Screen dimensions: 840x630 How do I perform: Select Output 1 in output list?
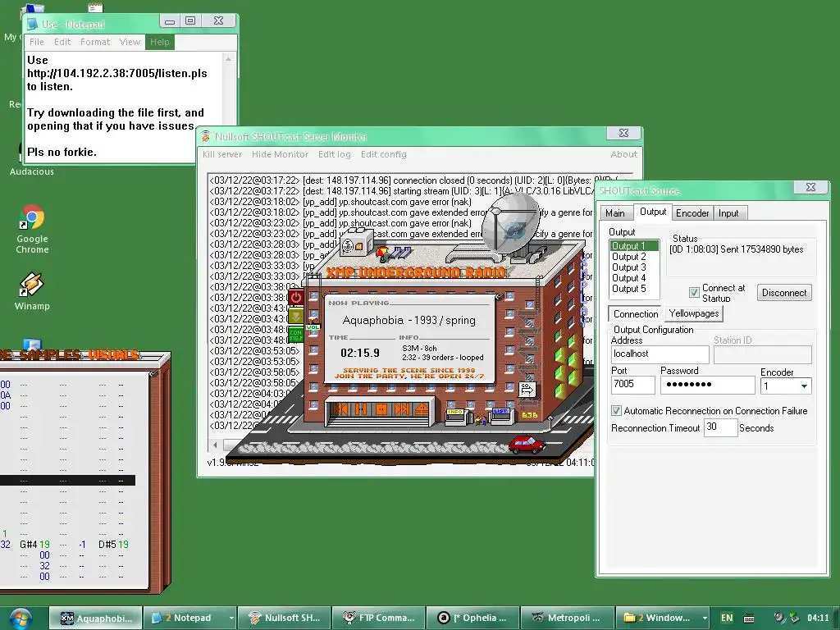(x=635, y=246)
